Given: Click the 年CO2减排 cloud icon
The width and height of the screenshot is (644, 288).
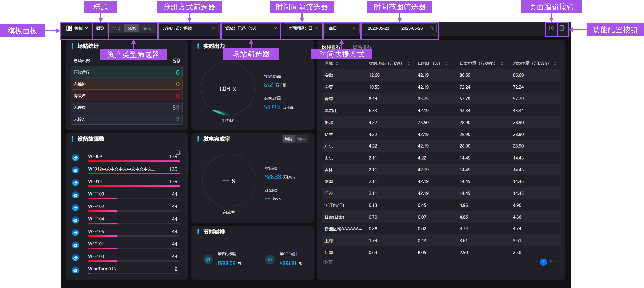Looking at the screenshot, I should pyautogui.click(x=270, y=260).
